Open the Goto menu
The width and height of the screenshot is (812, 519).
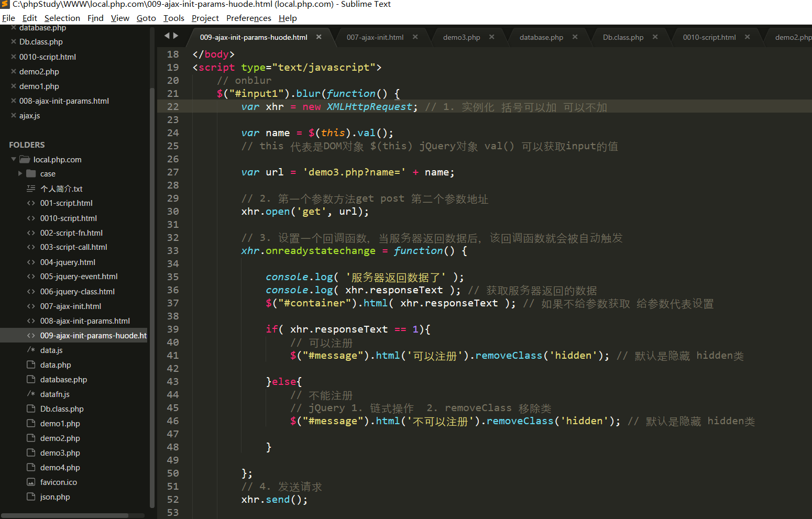(x=146, y=18)
